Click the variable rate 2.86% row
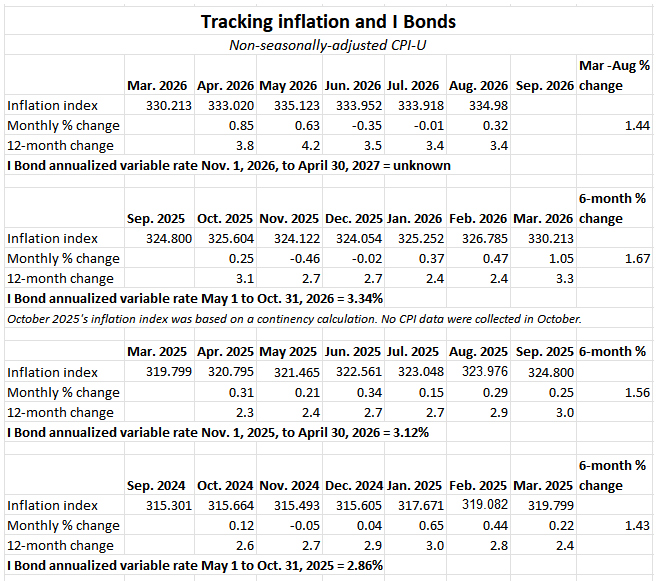Screen dimensions: 662x581 [x=195, y=565]
